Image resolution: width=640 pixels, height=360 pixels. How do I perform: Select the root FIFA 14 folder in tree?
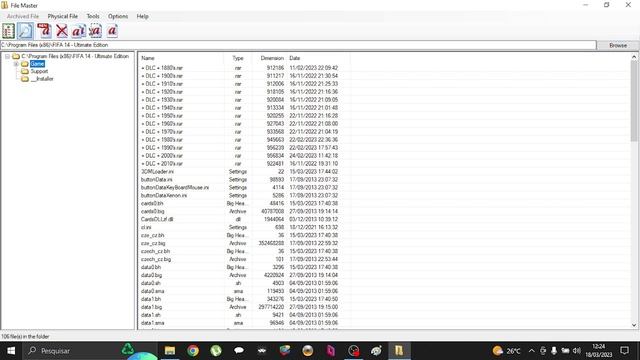pyautogui.click(x=75, y=56)
